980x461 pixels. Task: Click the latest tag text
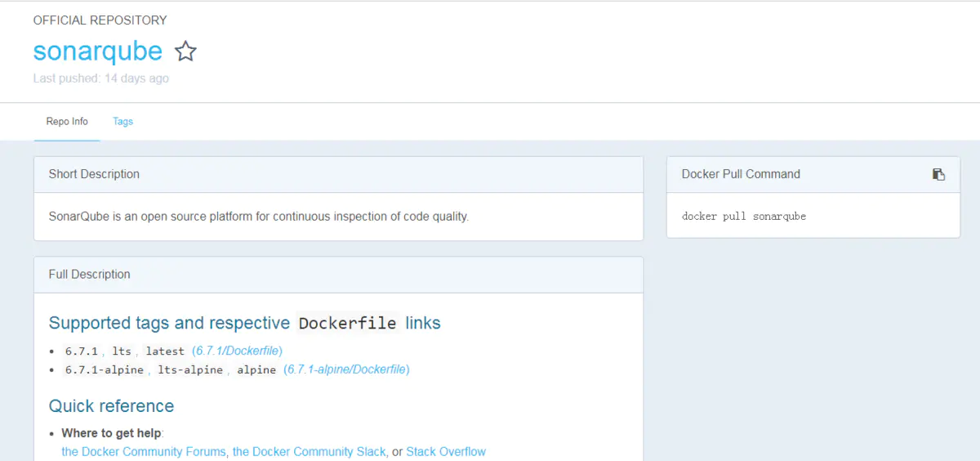pyautogui.click(x=165, y=351)
